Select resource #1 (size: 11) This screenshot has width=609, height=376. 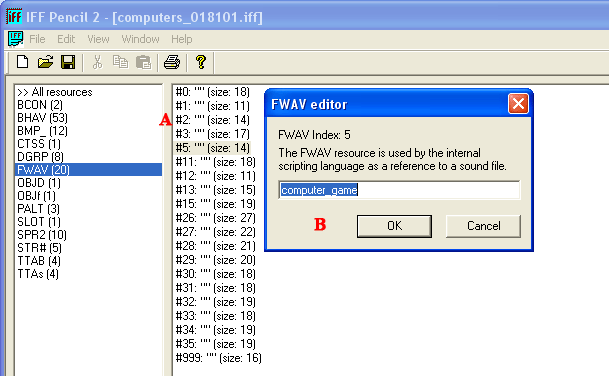212,106
